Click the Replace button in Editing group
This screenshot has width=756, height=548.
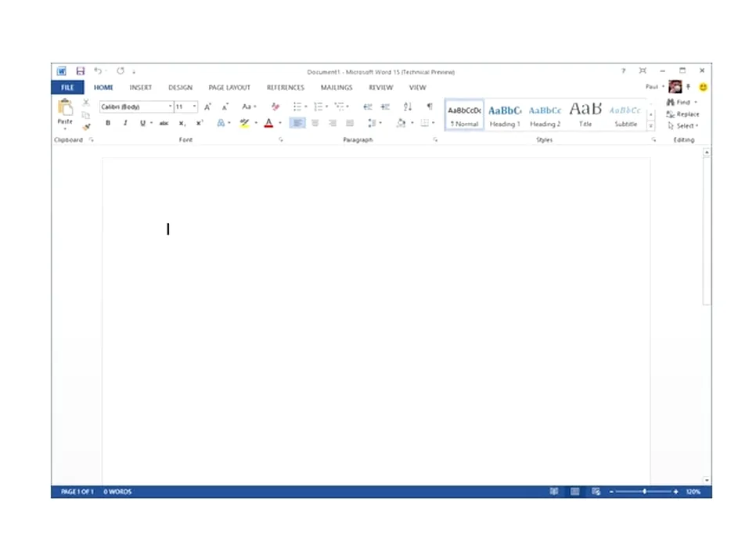[x=683, y=114]
